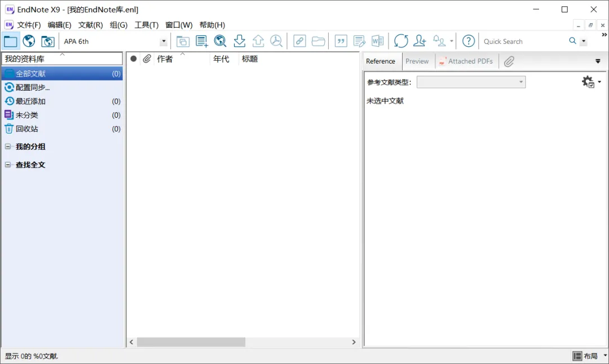
Task: Click the paperclip attach file tab icon
Action: pyautogui.click(x=509, y=61)
